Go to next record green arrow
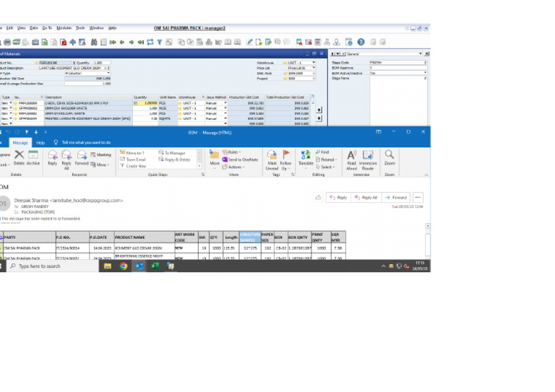555x392 pixels. click(132, 43)
